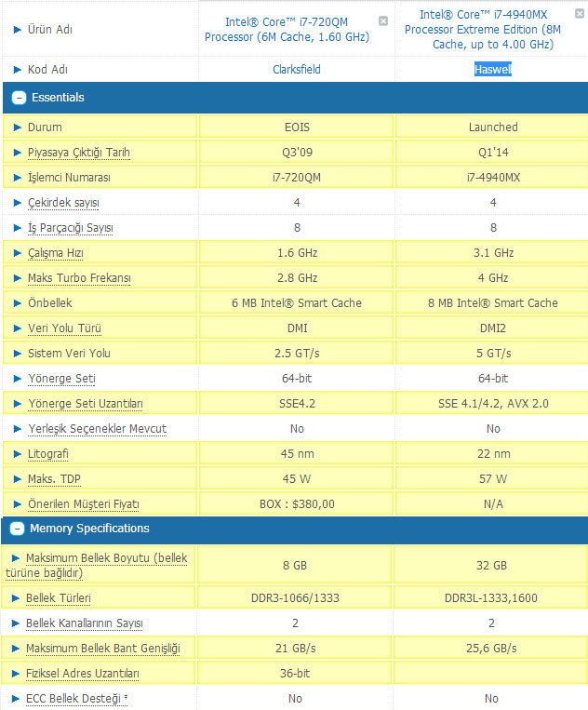Click the arrow beside Maksimum Bellek Bant Genişliği
Screen dimensions: 588x710
[16, 649]
